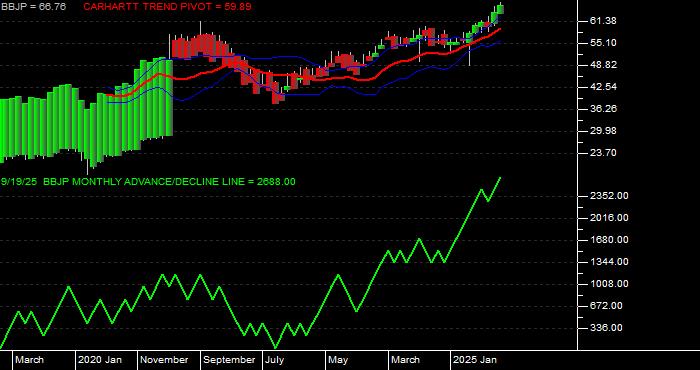Click the latest green candlestick at top right
The image size is (700, 370).
pos(501,9)
